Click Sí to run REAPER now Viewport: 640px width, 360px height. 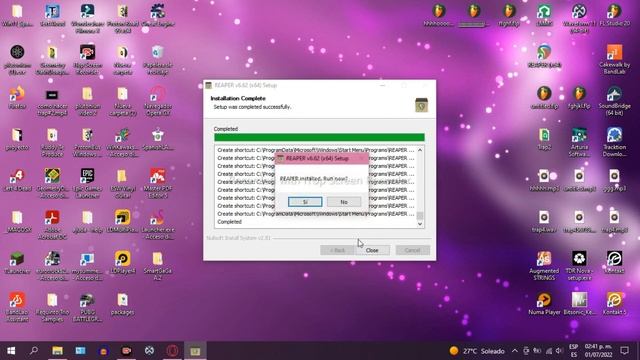[305, 202]
